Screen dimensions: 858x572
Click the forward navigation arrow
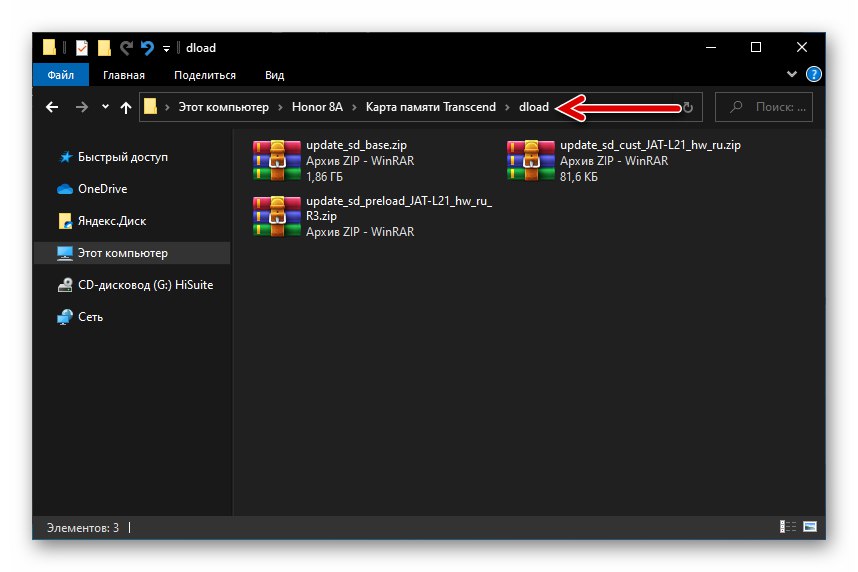pyautogui.click(x=82, y=107)
